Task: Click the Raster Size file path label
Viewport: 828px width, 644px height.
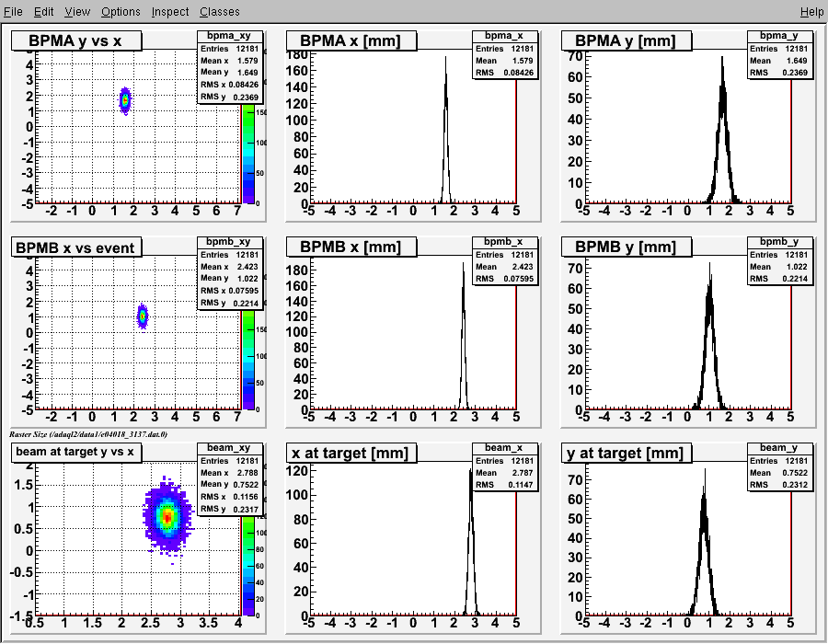Action: (88, 434)
